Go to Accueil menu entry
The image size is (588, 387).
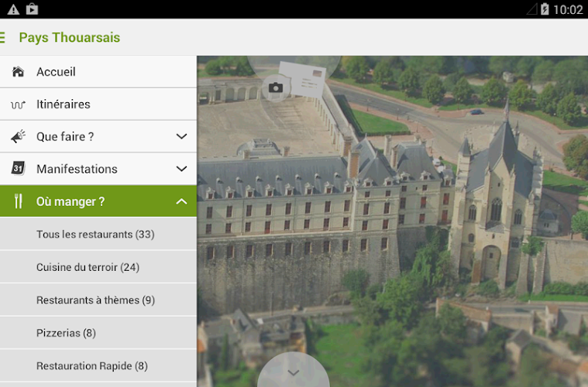98,71
